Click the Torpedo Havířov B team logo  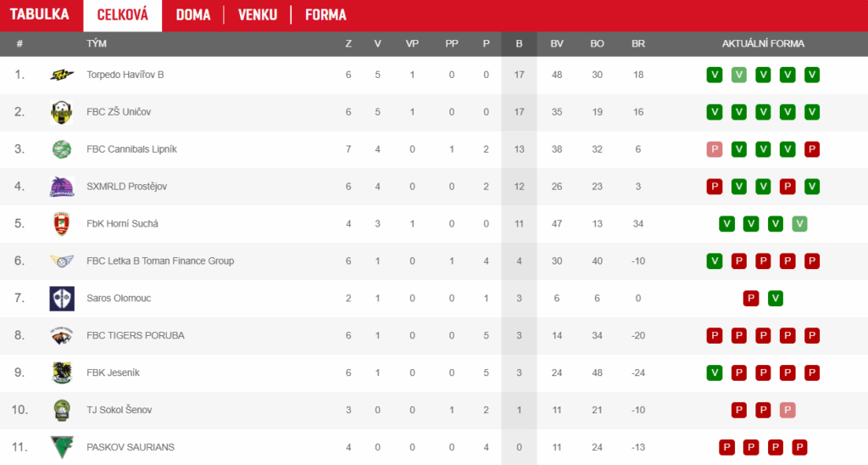(62, 75)
